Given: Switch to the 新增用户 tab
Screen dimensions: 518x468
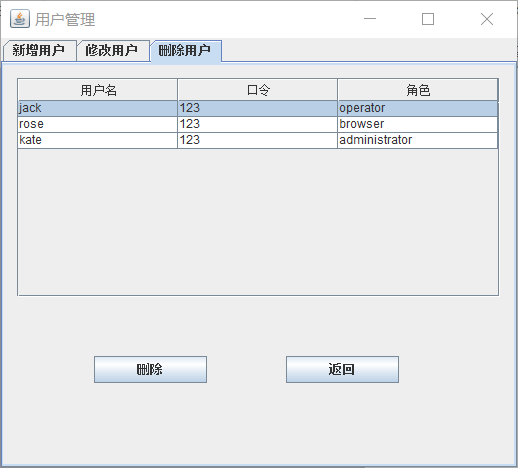Looking at the screenshot, I should (39, 51).
